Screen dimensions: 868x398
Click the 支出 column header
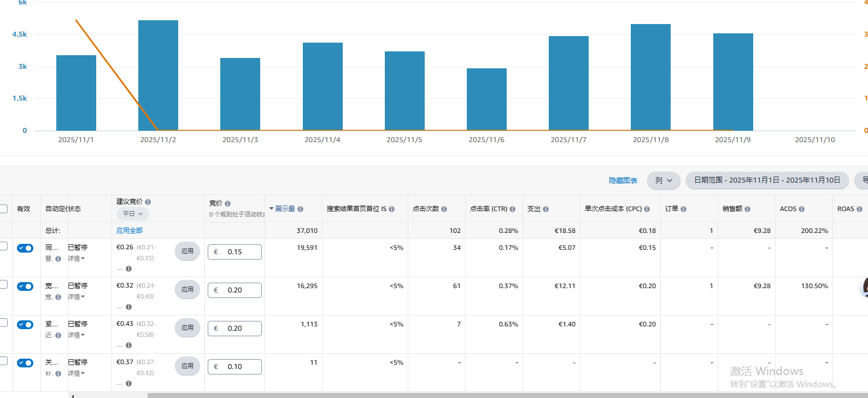click(x=534, y=209)
